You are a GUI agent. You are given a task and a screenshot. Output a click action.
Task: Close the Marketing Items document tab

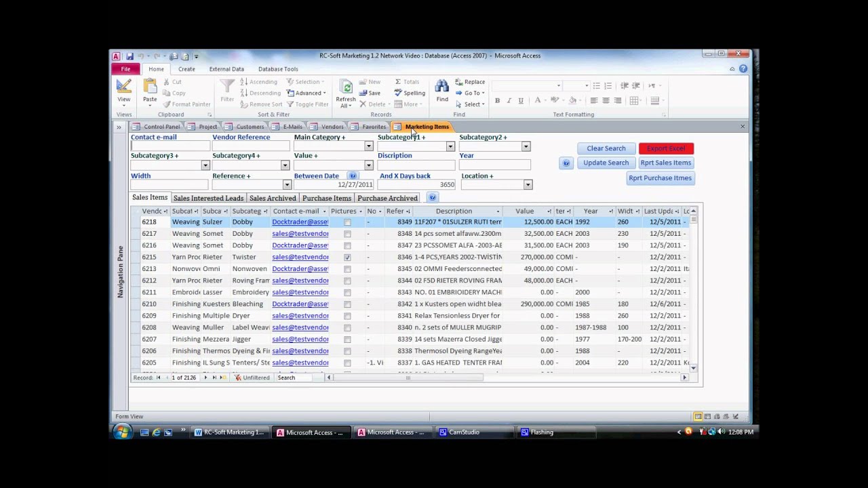click(x=743, y=127)
